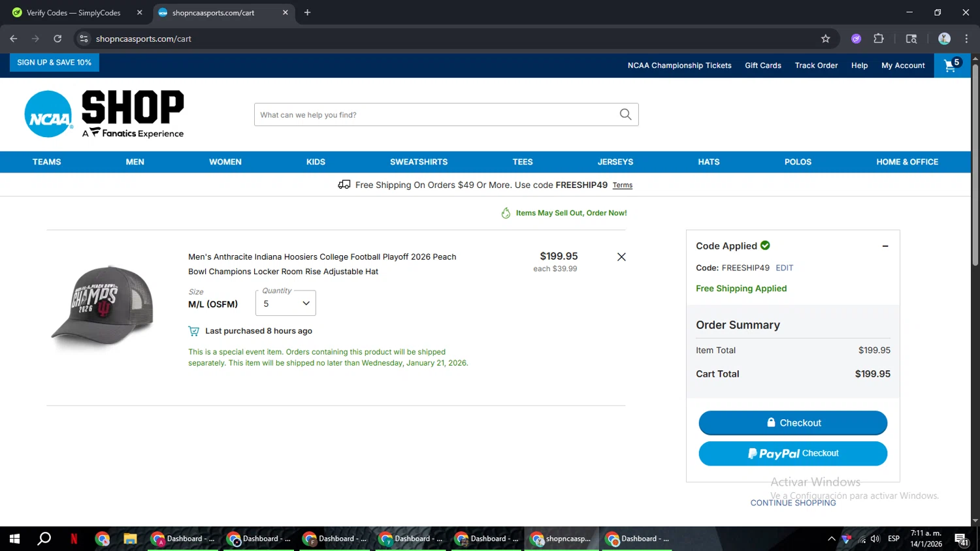
Task: Click the NCAA Shop logo
Action: [x=105, y=114]
